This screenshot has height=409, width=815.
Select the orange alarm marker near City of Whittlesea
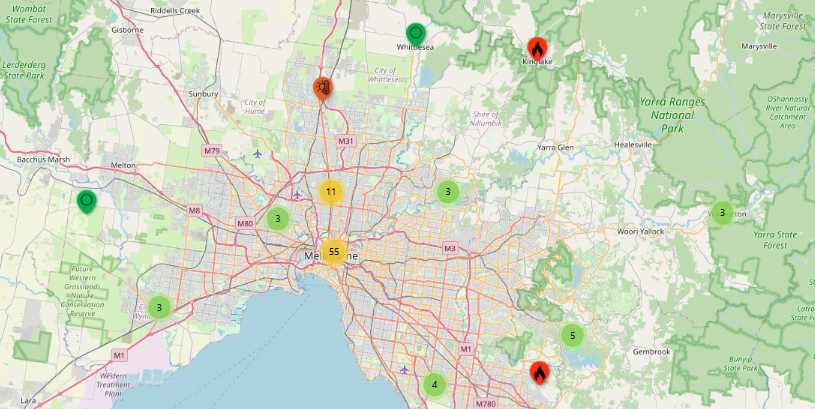[x=323, y=88]
